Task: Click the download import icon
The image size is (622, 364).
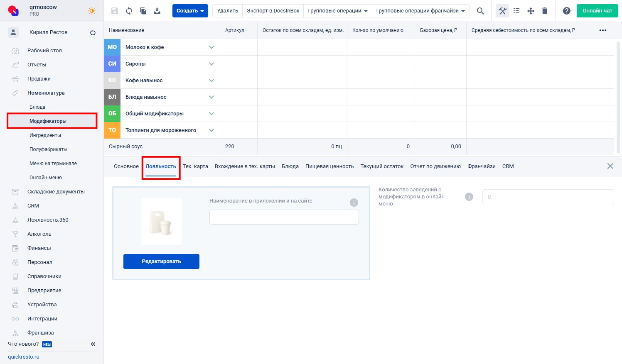Action: [157, 11]
